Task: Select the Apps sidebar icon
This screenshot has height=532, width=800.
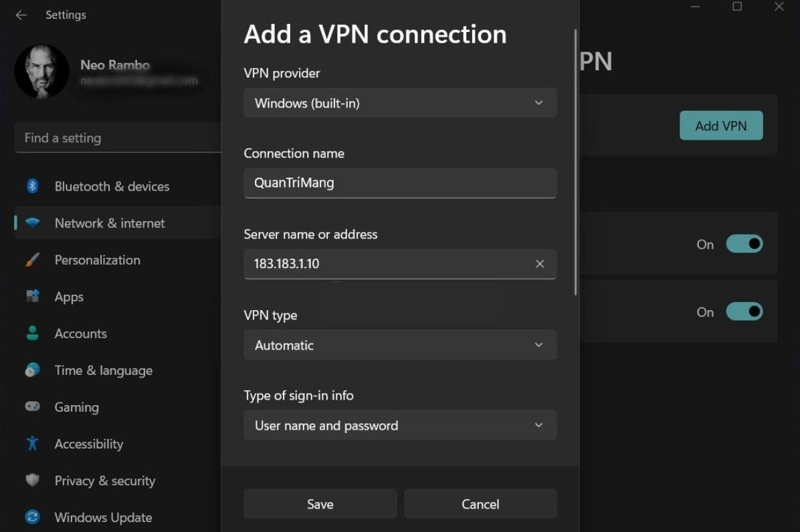Action: [x=32, y=296]
